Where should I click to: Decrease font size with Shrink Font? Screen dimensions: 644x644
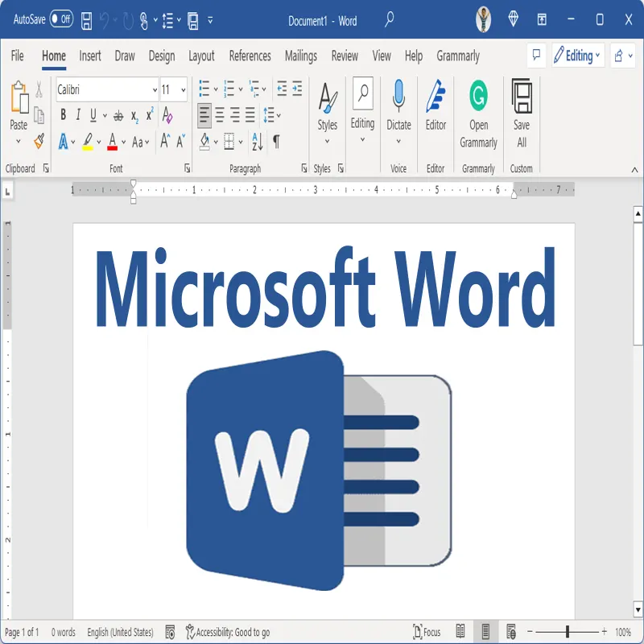pos(180,141)
